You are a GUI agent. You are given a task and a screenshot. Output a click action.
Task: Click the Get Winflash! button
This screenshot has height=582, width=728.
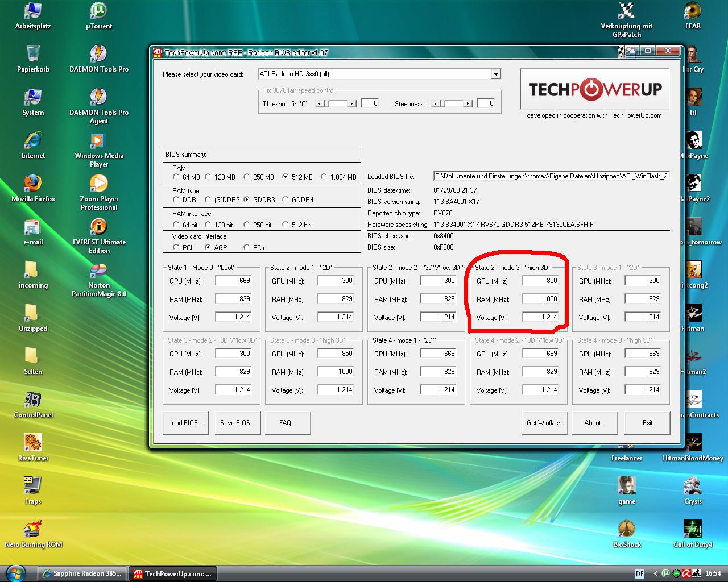tap(545, 423)
